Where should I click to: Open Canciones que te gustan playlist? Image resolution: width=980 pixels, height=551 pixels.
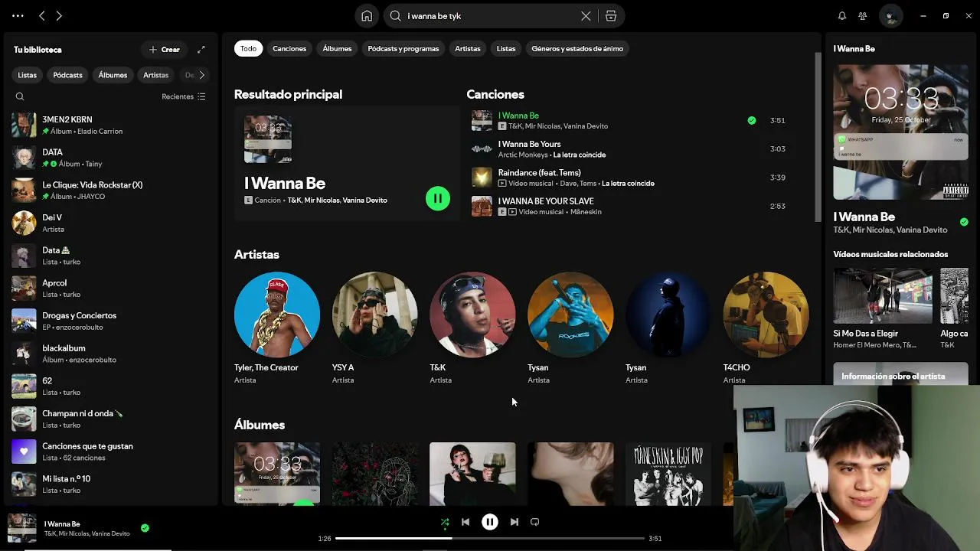tap(111, 452)
